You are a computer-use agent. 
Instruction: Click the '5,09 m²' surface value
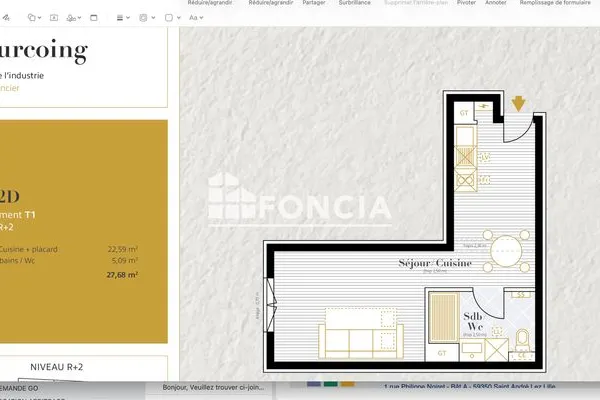(x=124, y=261)
